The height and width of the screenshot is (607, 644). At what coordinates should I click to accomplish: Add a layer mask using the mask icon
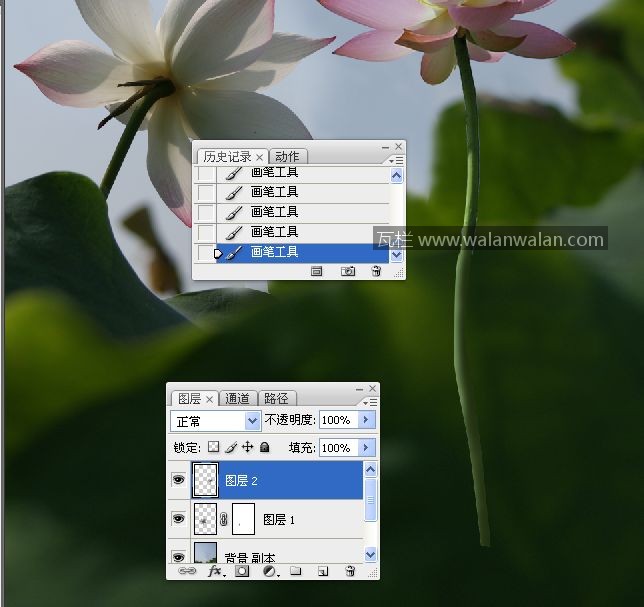[x=242, y=571]
